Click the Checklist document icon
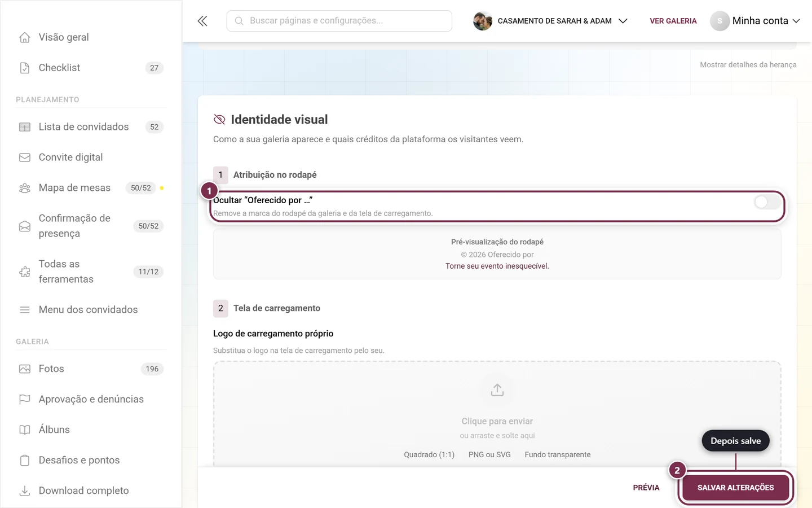The width and height of the screenshot is (812, 508). [x=25, y=68]
